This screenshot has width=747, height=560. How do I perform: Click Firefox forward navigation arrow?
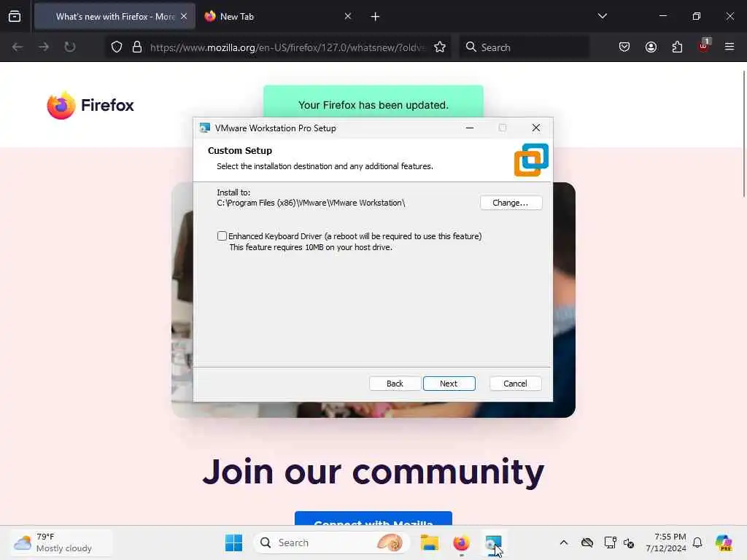click(x=44, y=47)
